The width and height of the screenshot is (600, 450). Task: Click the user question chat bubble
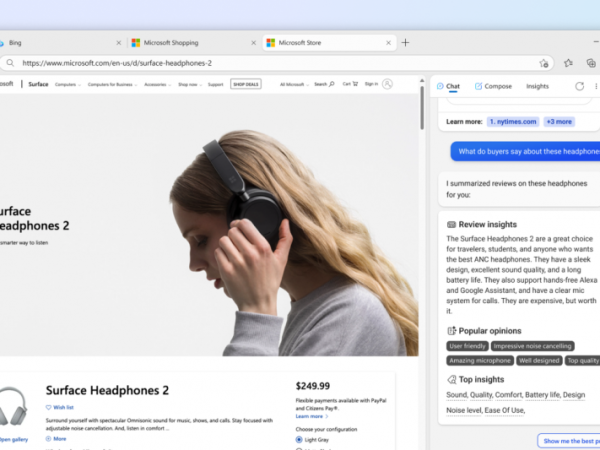pyautogui.click(x=525, y=152)
